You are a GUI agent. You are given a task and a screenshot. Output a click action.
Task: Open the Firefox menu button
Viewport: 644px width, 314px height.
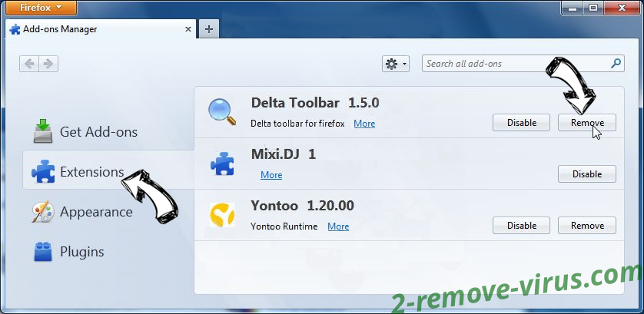(40, 8)
